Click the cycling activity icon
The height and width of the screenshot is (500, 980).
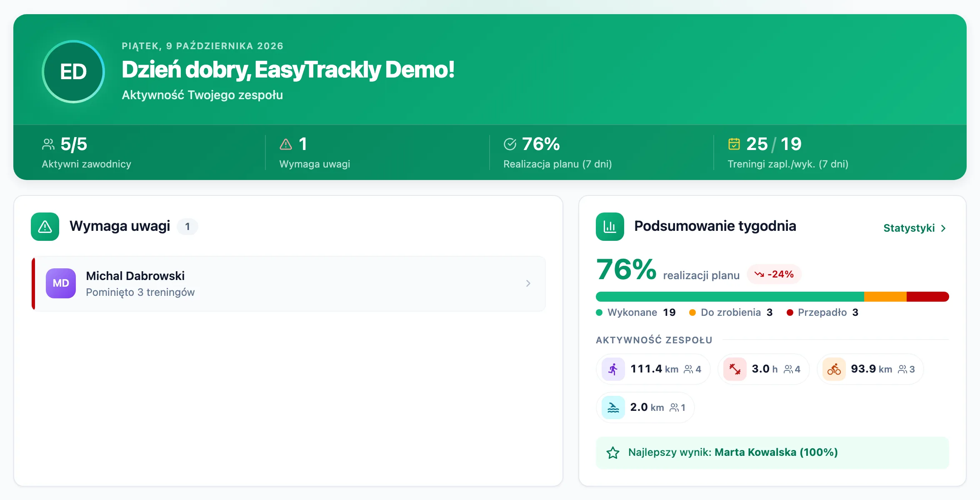(834, 369)
